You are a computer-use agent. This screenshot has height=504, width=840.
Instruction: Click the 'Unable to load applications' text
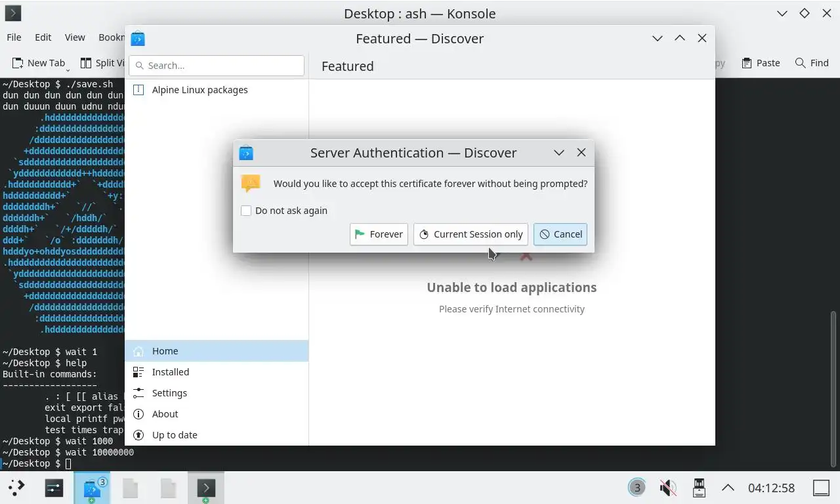pos(512,287)
